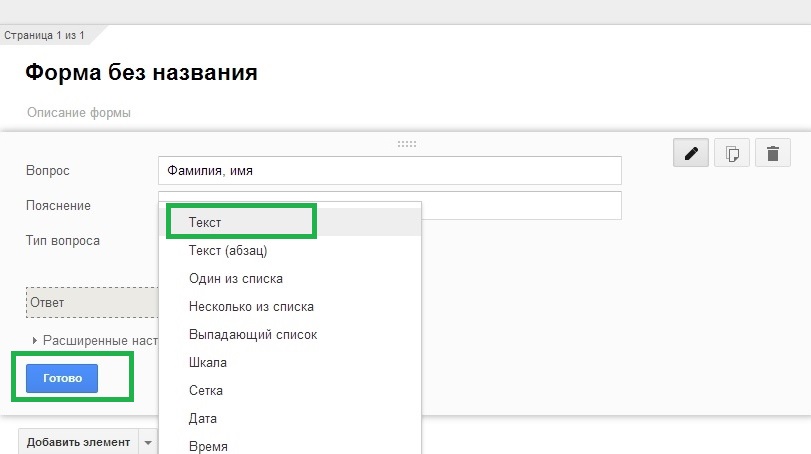This screenshot has width=811, height=454.
Task: Click the trash delete icon
Action: click(x=773, y=153)
